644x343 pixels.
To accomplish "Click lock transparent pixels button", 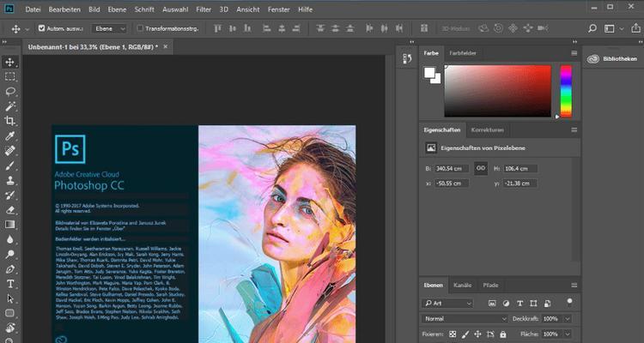I will click(453, 334).
